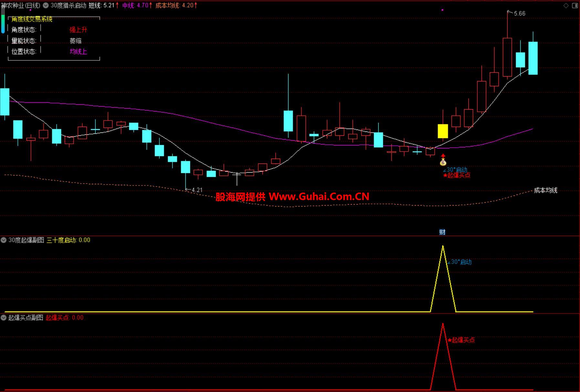Click the diamond icon in top-right corner

click(x=566, y=5)
